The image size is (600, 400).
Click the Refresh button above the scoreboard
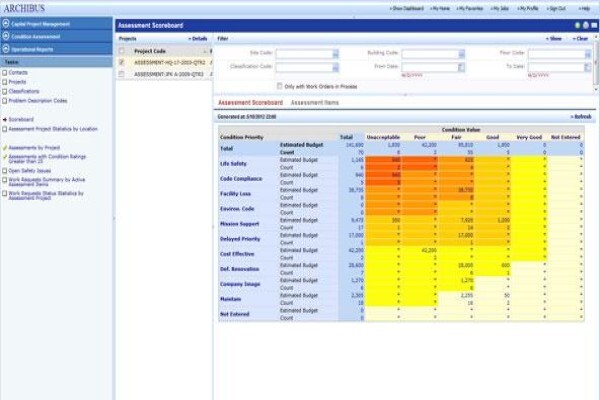coord(581,117)
